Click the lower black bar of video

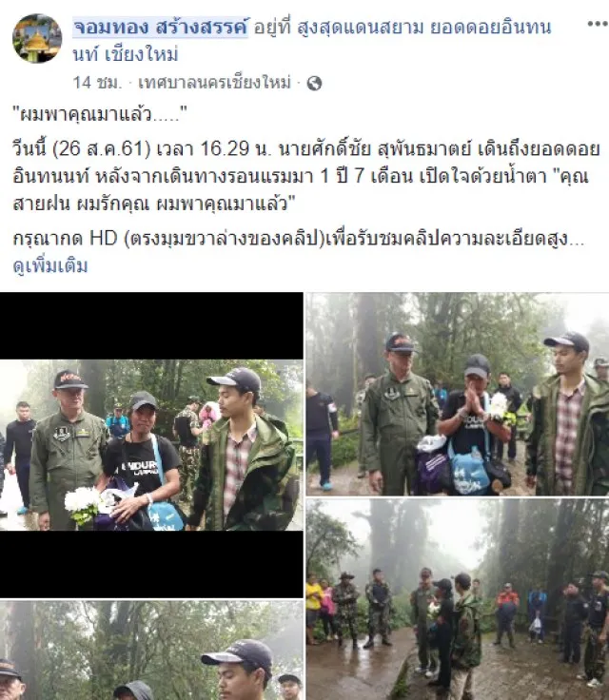[151, 564]
